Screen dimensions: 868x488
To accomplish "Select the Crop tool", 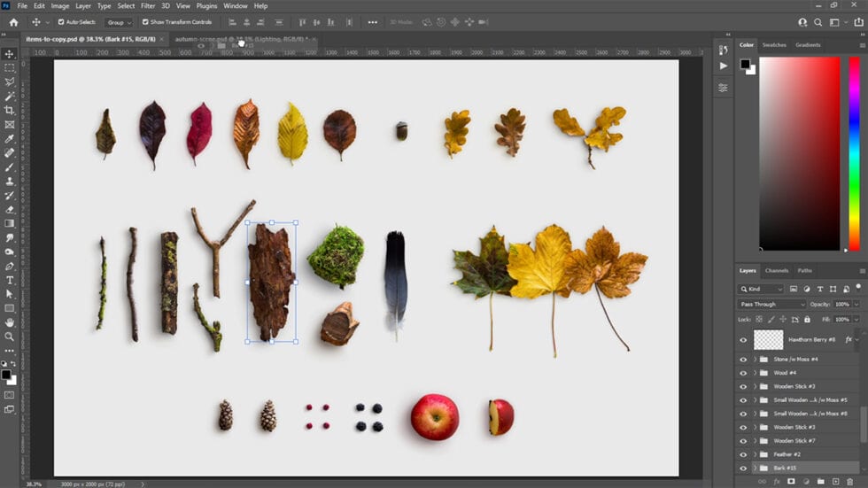I will pos(10,110).
